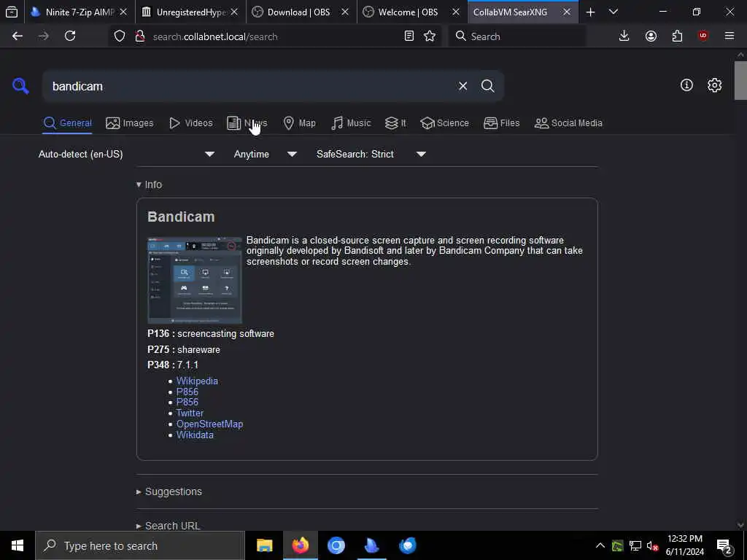Switch to Science search category
The width and height of the screenshot is (747, 560).
[444, 123]
